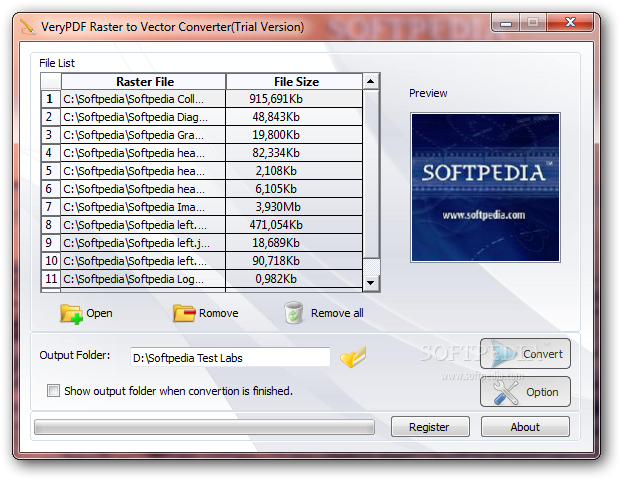Image resolution: width=621 pixels, height=480 pixels.
Task: Click the Softpedia preview thumbnail
Action: click(485, 187)
